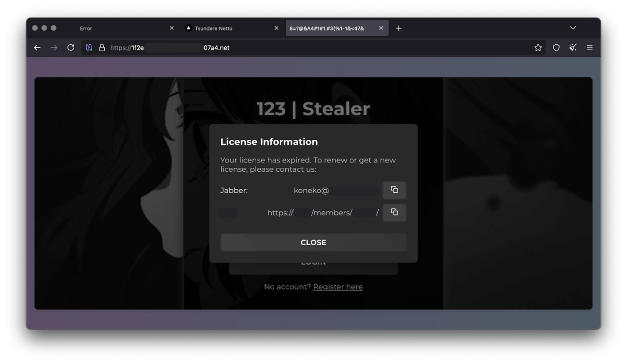Open the hamburger application menu
This screenshot has height=364, width=627.
pyautogui.click(x=590, y=47)
